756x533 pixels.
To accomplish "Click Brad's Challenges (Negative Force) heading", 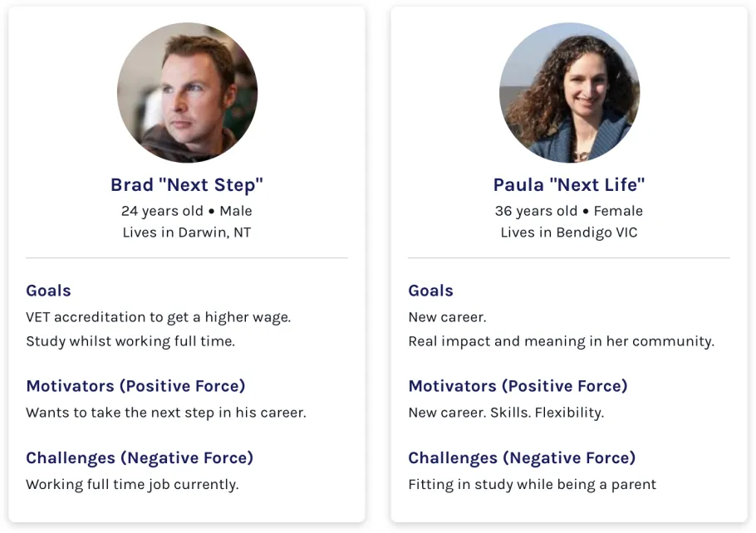I will tap(140, 457).
